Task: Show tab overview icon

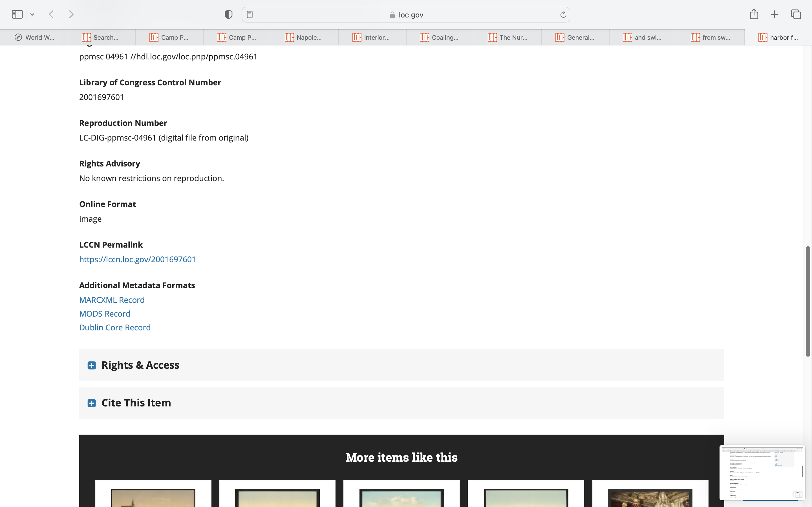Action: tap(796, 14)
